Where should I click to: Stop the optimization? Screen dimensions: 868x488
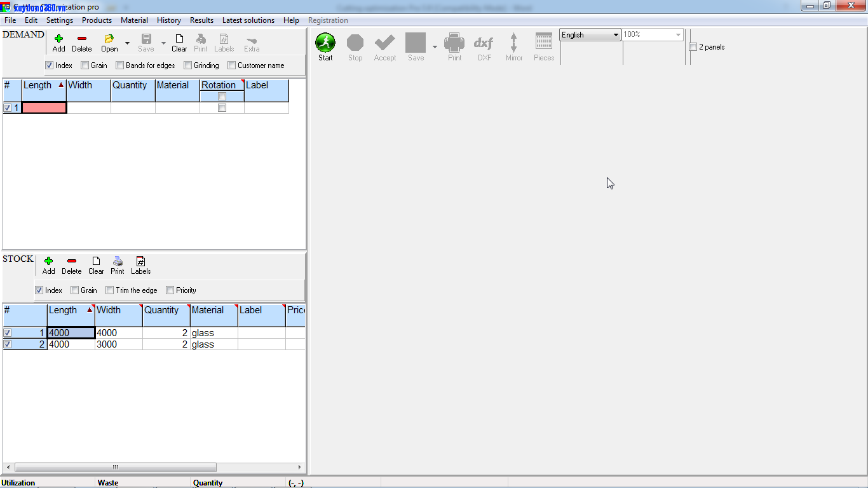pyautogui.click(x=355, y=47)
